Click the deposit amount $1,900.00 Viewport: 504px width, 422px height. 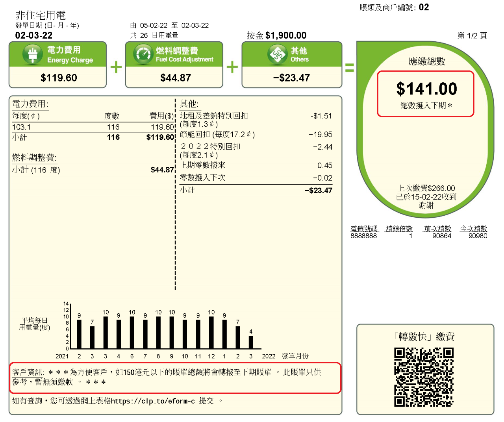point(286,35)
